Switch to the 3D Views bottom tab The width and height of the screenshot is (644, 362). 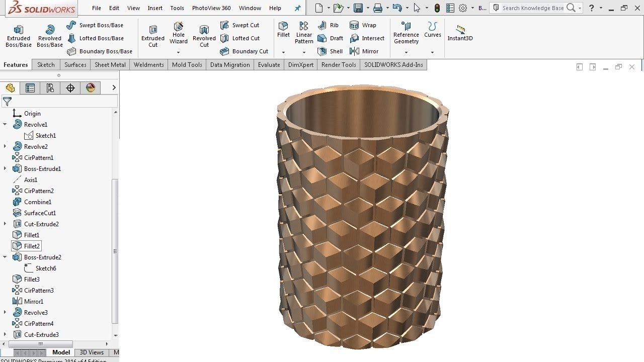click(x=92, y=352)
